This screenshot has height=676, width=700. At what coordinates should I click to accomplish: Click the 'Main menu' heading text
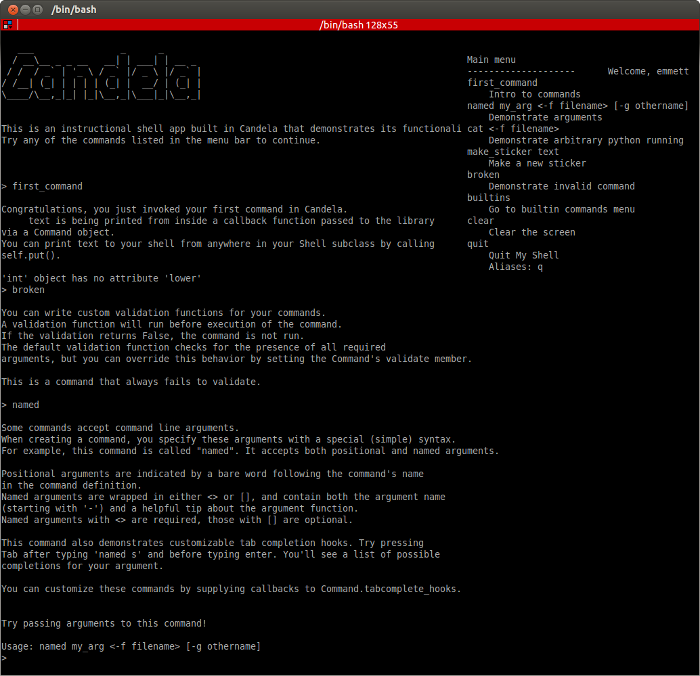[491, 60]
